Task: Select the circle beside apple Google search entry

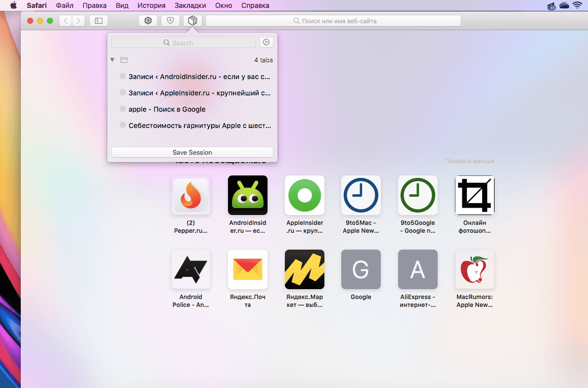Action: click(x=123, y=109)
